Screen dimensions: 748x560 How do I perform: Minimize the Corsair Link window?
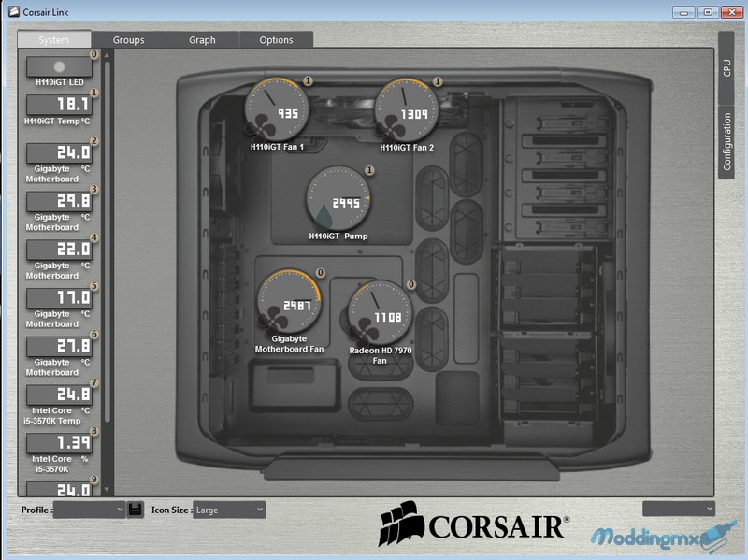(683, 12)
